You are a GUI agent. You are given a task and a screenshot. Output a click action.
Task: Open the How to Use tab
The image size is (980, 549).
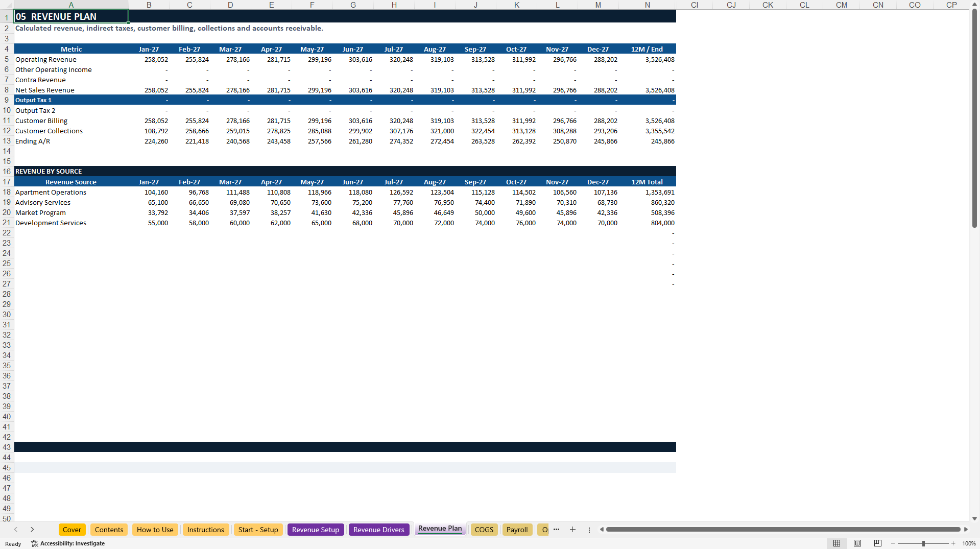click(x=155, y=530)
